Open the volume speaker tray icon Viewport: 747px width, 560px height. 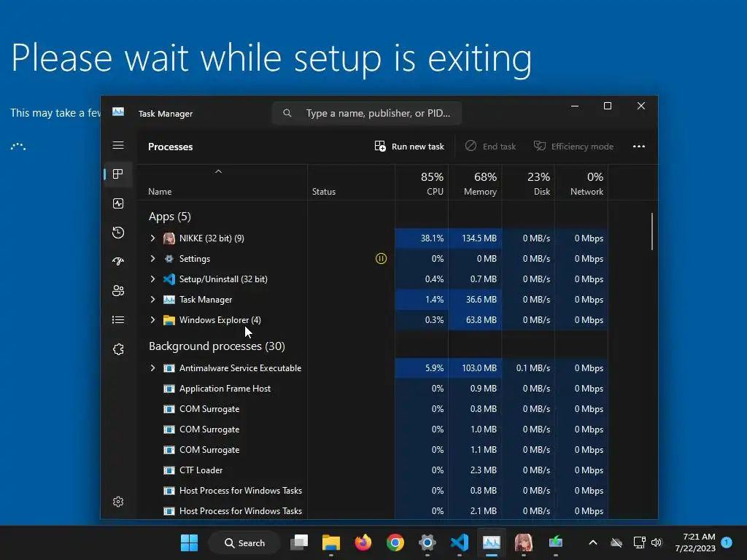(657, 542)
